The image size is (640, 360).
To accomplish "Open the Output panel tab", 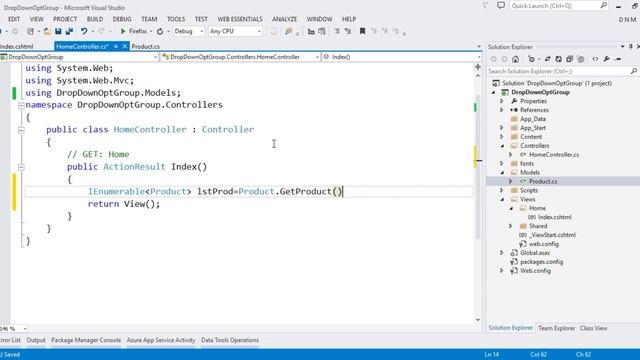I will click(x=36, y=340).
